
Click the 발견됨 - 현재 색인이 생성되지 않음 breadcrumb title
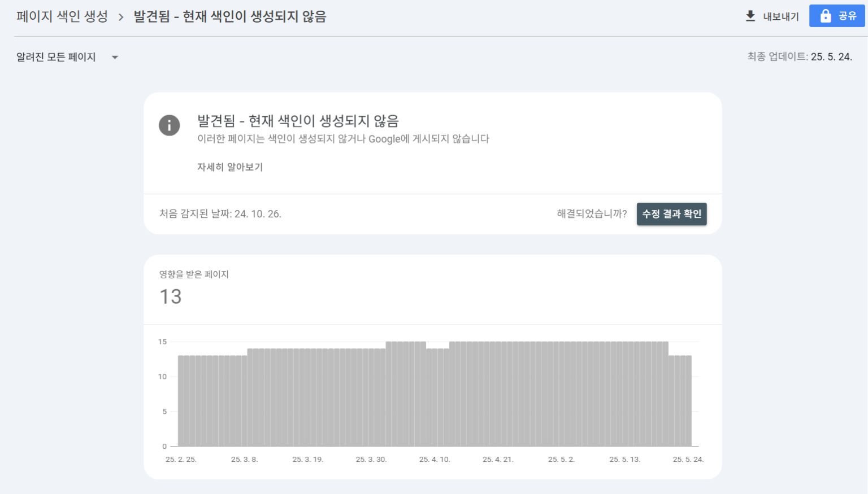click(230, 16)
